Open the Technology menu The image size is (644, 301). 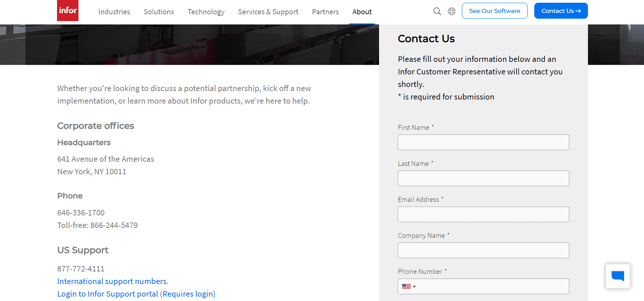206,12
